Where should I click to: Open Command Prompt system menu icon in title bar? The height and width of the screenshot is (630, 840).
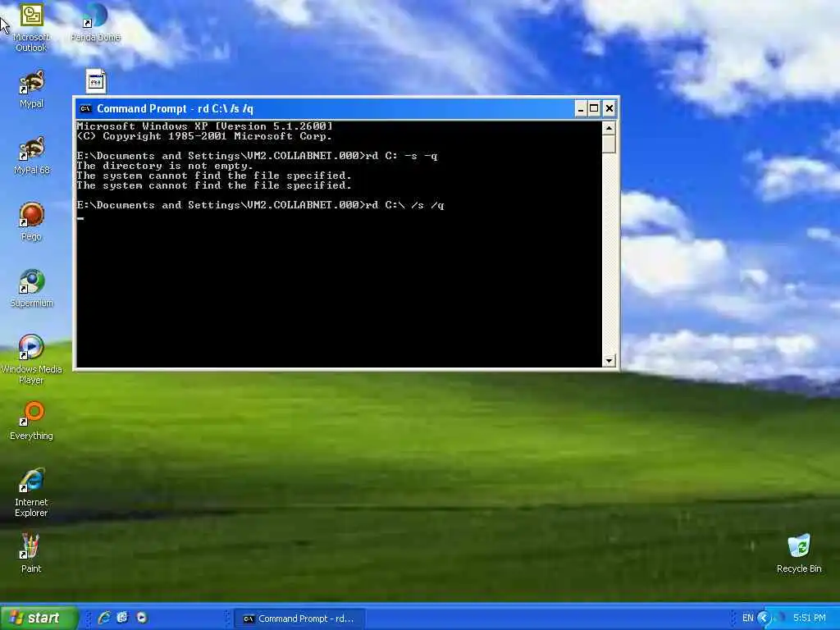(85, 109)
